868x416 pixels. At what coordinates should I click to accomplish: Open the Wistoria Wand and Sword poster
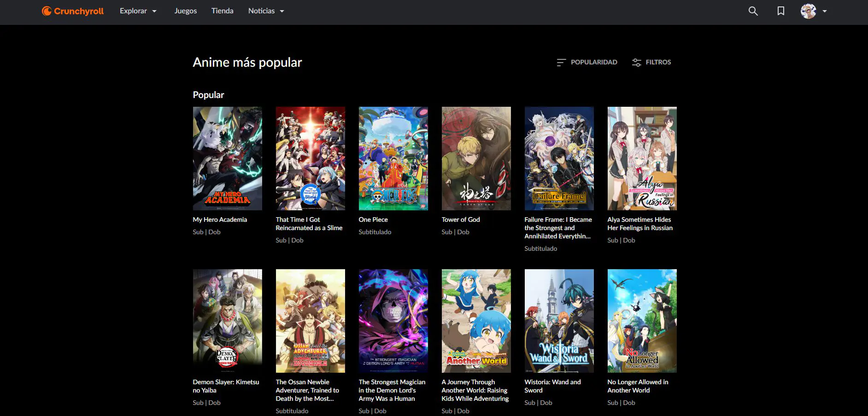point(559,321)
